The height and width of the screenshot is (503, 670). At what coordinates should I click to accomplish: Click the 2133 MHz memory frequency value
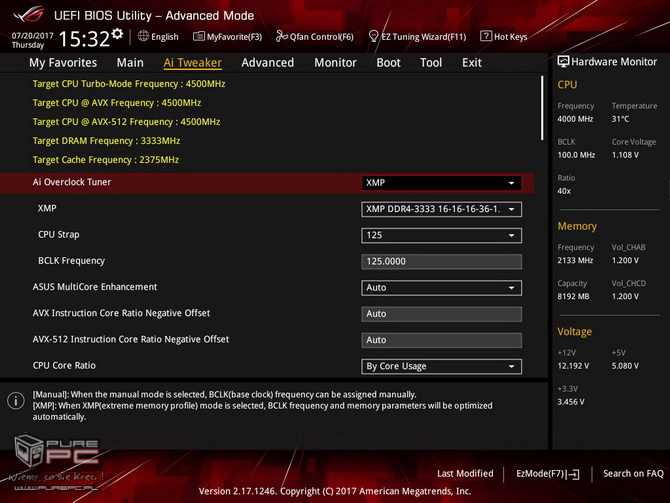pos(575,260)
